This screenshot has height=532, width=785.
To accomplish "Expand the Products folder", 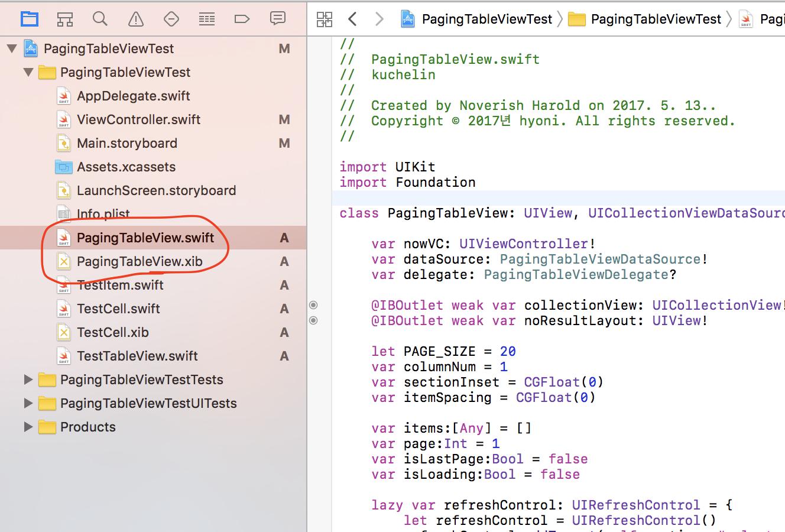I will coord(28,427).
